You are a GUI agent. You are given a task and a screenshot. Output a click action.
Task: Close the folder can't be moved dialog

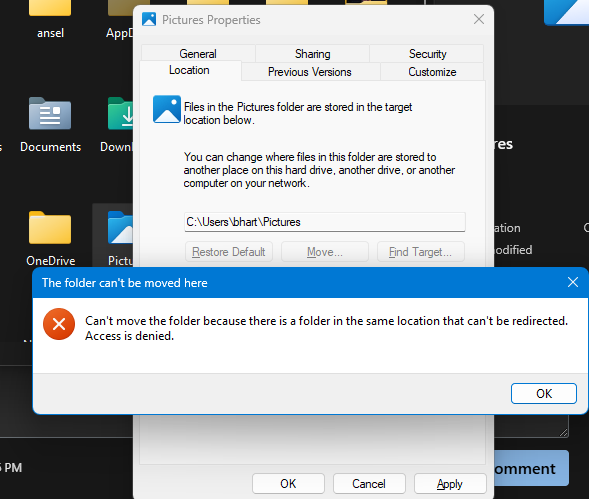(572, 282)
